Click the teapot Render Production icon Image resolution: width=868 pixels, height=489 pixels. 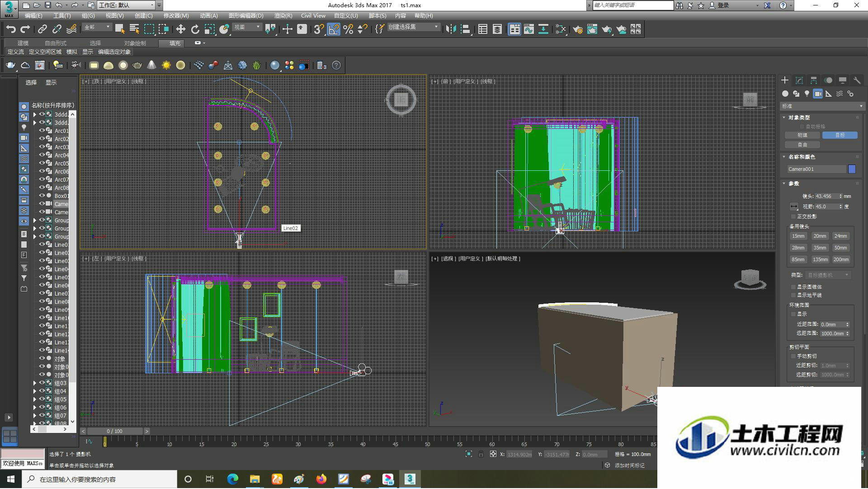click(607, 29)
